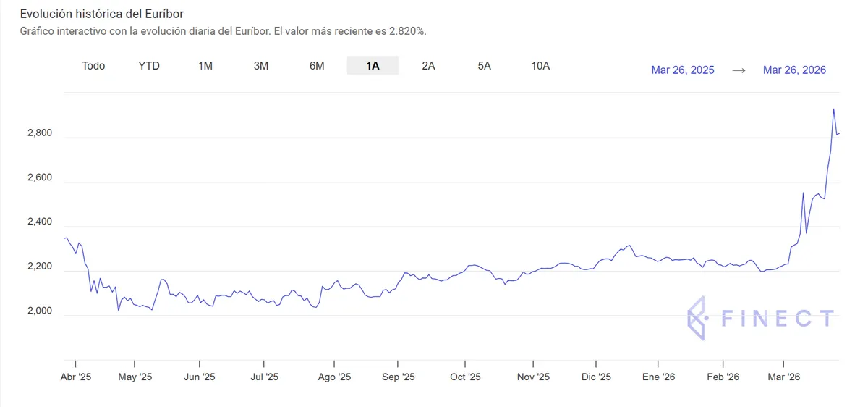The image size is (868, 407).
Task: Select the Todo time range
Action: (x=93, y=66)
